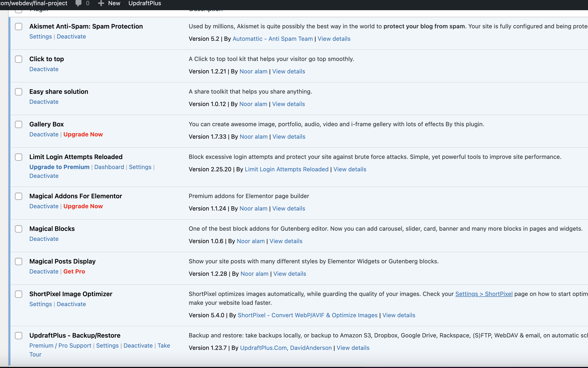Deactivate Magical Posts Display plugin
This screenshot has width=588, height=368.
tap(44, 271)
